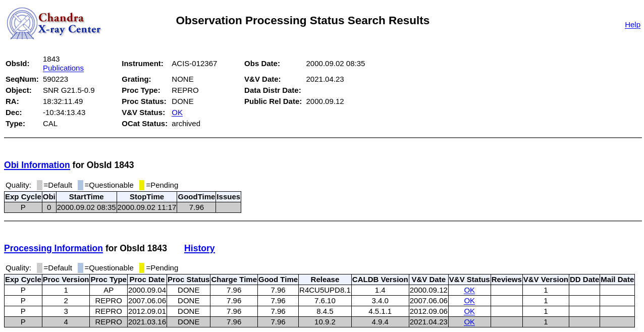Click the Chandra X-ray Center logo
Screen dimensions: 644x332
[53, 24]
